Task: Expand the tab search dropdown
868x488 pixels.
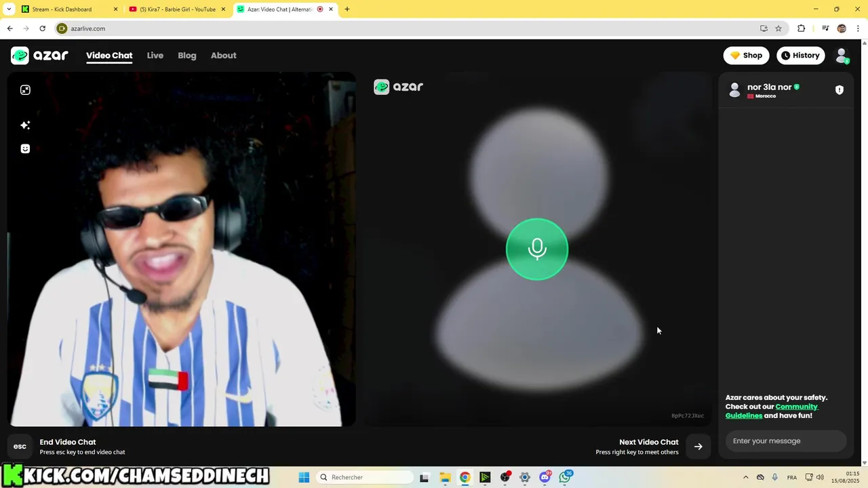Action: (9, 9)
